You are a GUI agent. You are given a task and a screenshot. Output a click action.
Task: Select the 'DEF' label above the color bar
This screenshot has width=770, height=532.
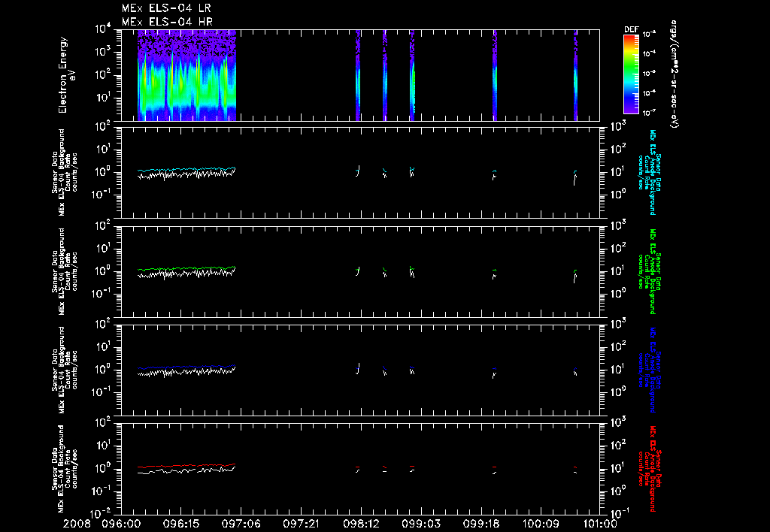click(x=631, y=29)
